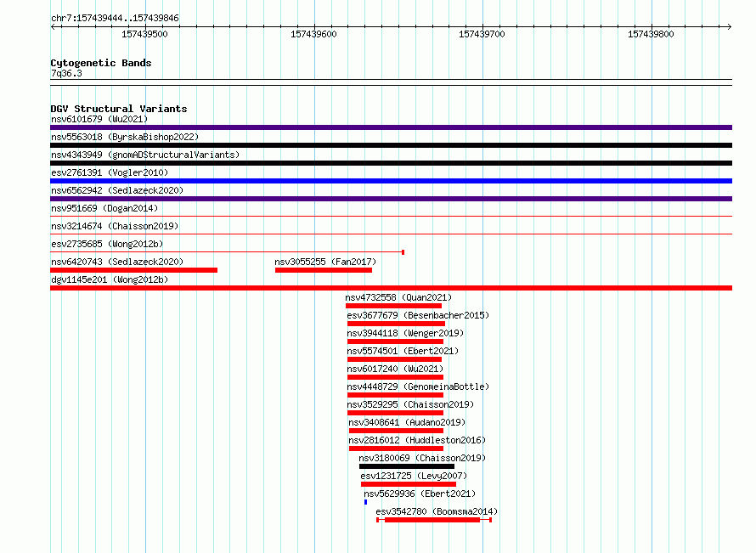
Task: Click the nsv6562942 (Sedlazeck2020) label
Action: click(x=117, y=190)
